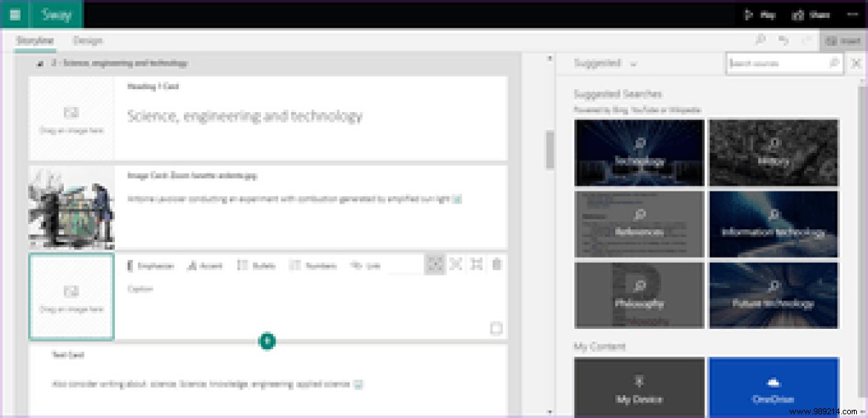
Task: Search suggestion tile Technology
Action: click(640, 152)
